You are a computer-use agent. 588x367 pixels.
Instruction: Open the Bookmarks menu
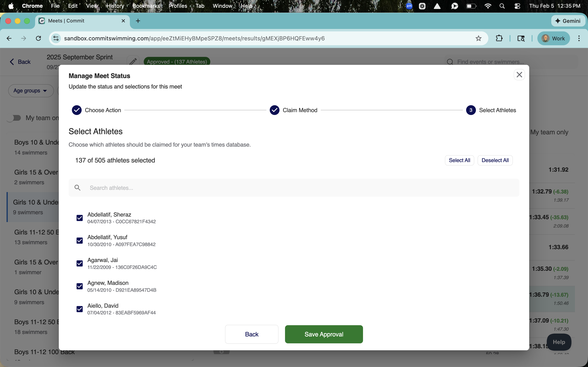[x=146, y=6]
